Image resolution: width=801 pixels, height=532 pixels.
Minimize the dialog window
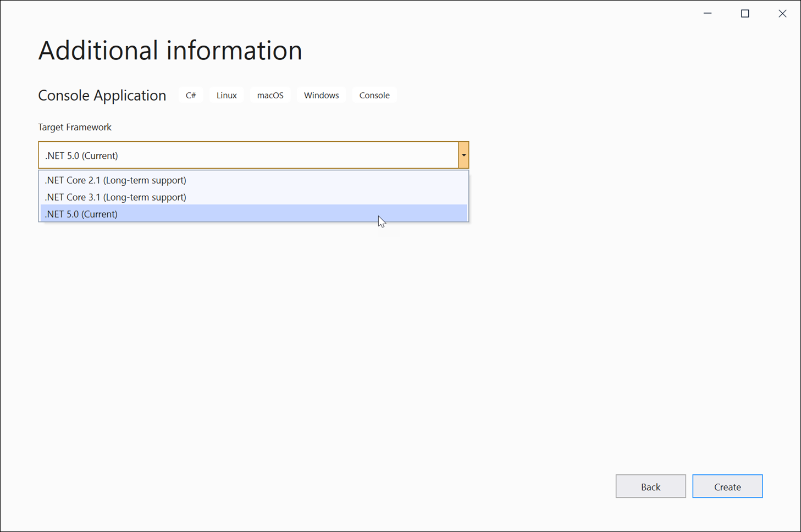click(708, 14)
